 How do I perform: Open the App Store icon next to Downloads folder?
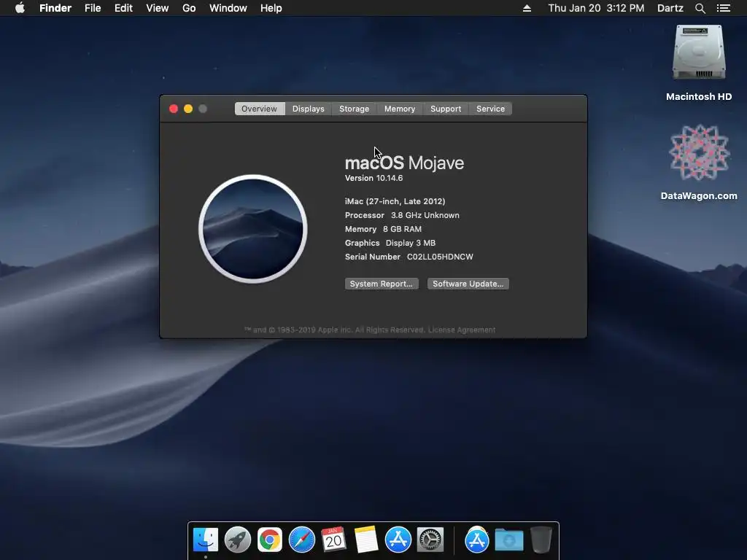(x=477, y=540)
